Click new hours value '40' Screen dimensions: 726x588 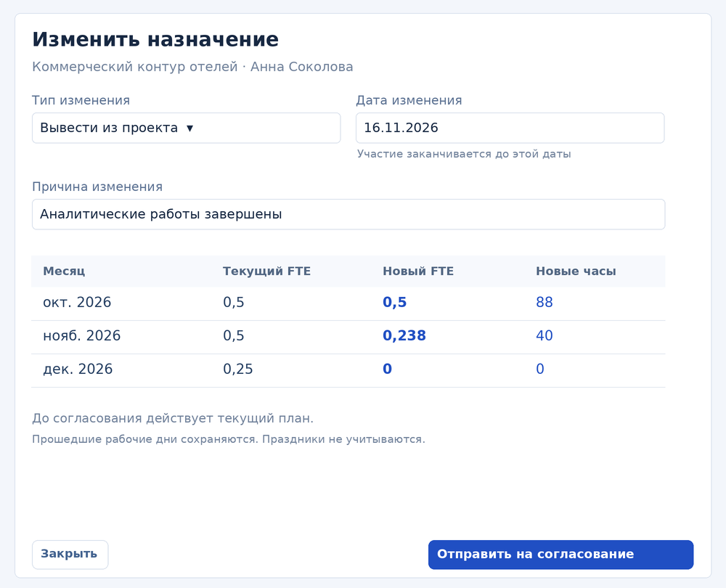coord(544,335)
